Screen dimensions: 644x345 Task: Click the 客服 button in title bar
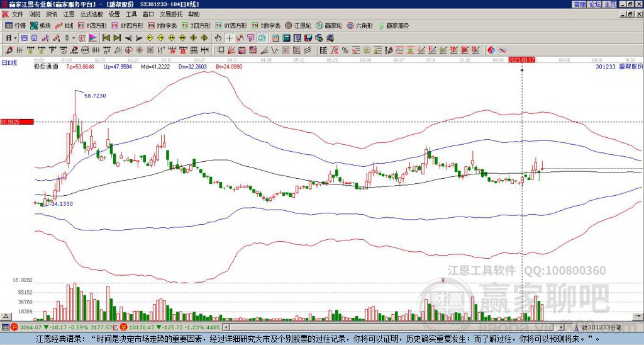(x=580, y=4)
